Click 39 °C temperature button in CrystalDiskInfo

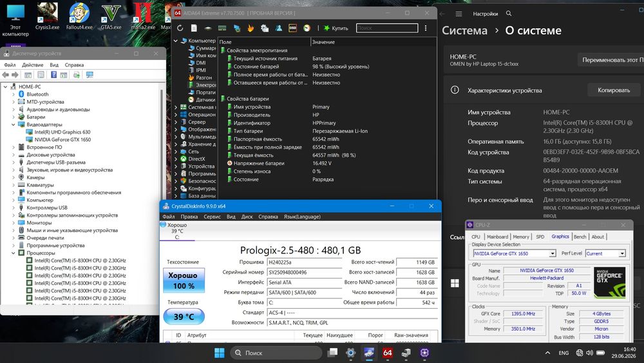pyautogui.click(x=184, y=317)
